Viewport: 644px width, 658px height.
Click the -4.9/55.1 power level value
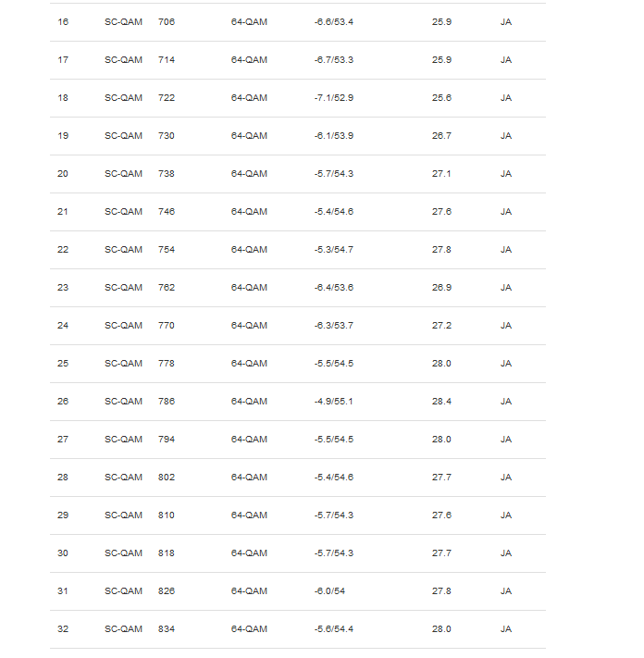[x=334, y=401]
